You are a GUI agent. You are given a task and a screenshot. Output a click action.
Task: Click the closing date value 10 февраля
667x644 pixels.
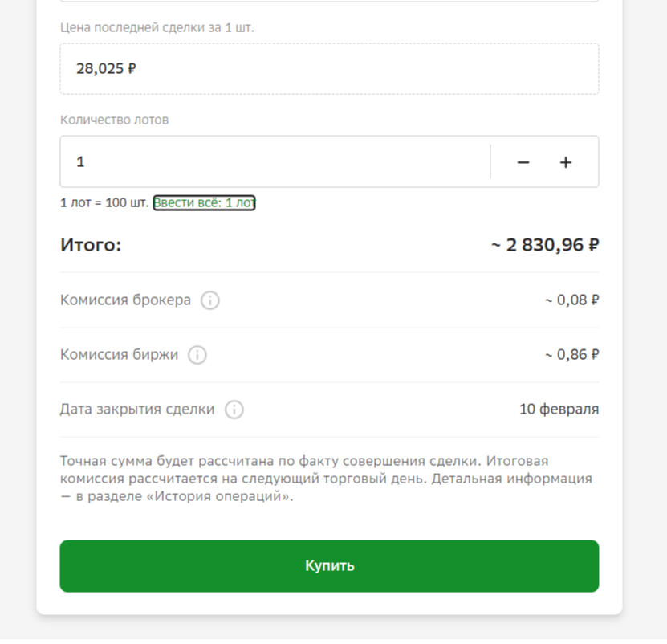tap(559, 409)
